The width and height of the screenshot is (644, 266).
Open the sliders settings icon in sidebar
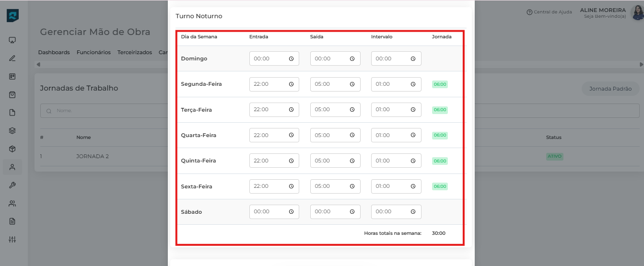[12, 240]
